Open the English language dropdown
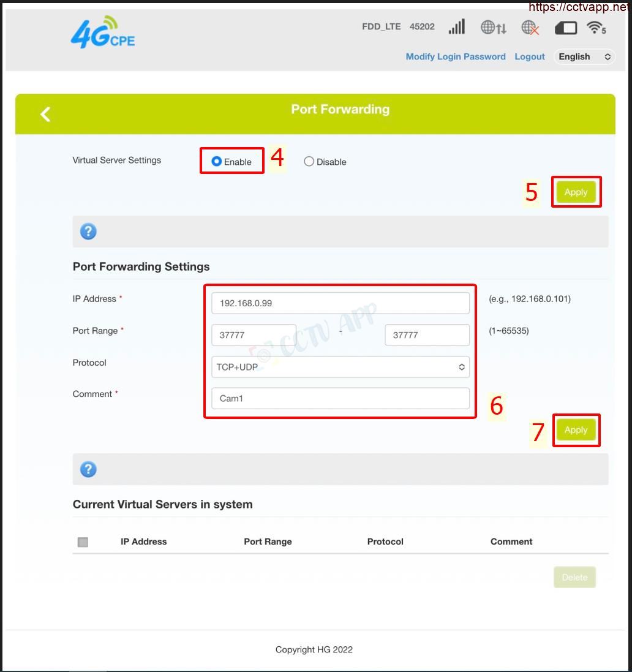 (584, 56)
